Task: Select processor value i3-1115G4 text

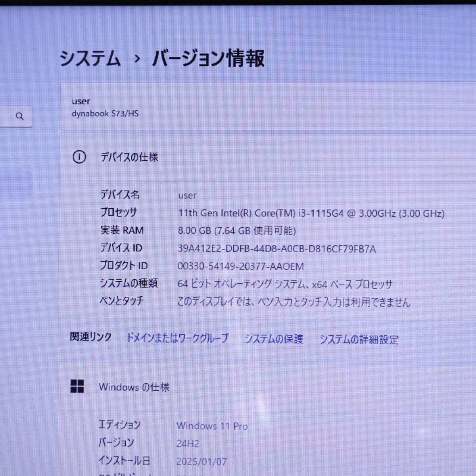Action: point(311,213)
